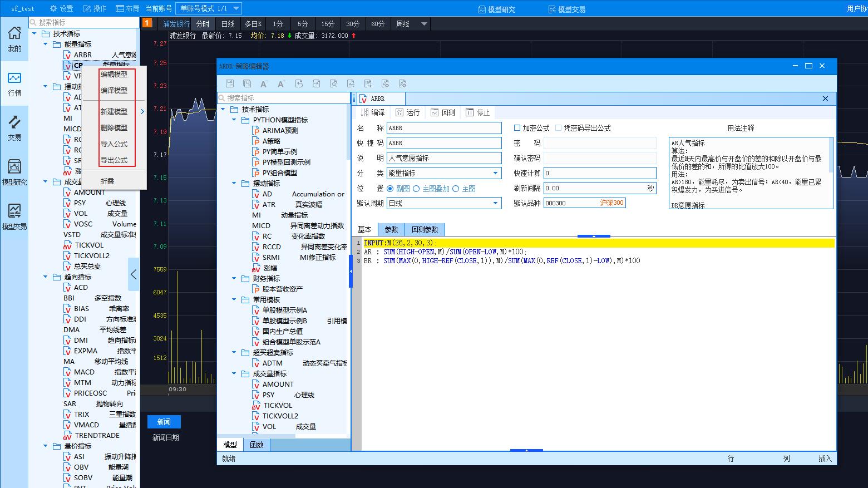Enable the 凭密码导出公式 checkbox
The image size is (868, 488).
click(x=558, y=128)
